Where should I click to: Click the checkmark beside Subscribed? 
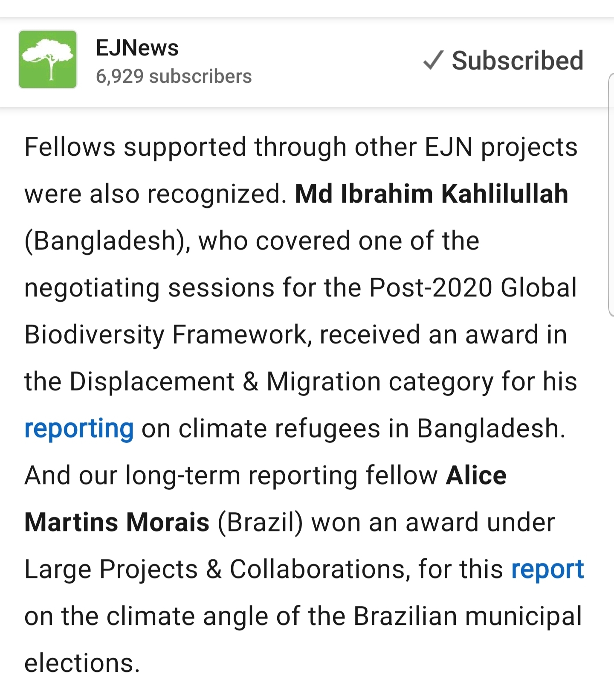pyautogui.click(x=434, y=60)
